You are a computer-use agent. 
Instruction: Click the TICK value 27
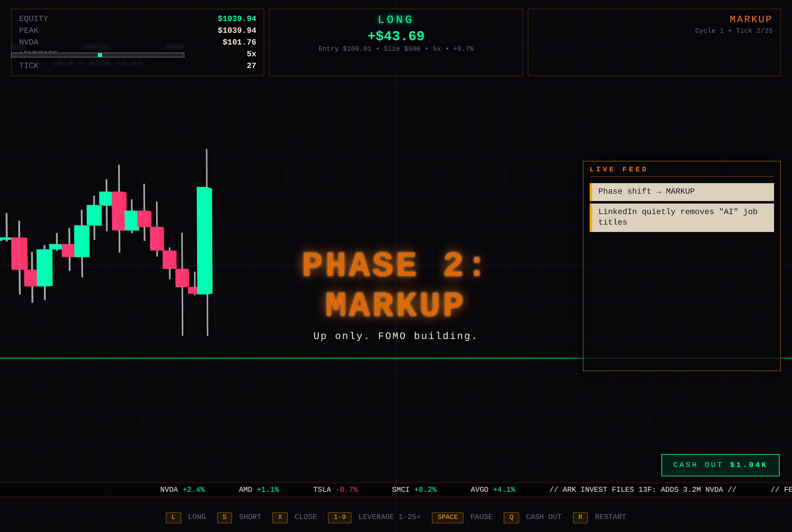pyautogui.click(x=252, y=66)
